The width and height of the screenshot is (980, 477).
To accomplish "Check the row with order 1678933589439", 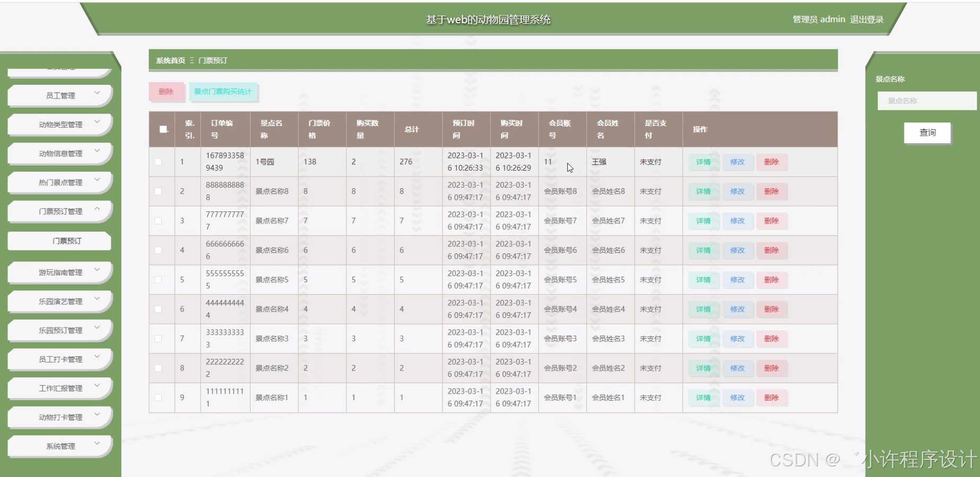I will point(158,162).
